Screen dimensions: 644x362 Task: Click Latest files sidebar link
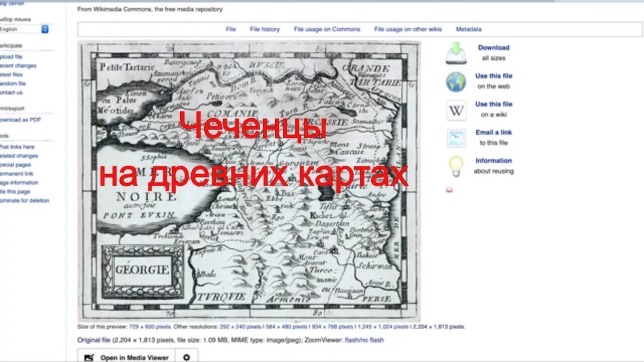[12, 74]
